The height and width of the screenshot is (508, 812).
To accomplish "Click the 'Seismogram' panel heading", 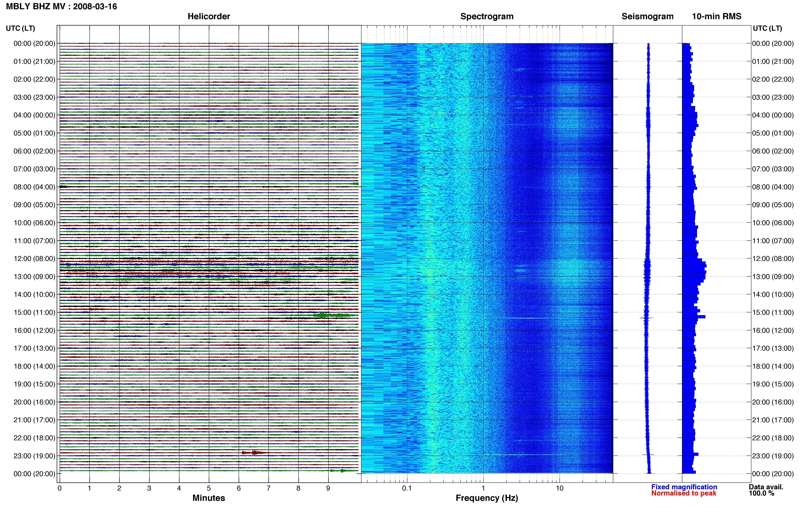I will tap(648, 16).
